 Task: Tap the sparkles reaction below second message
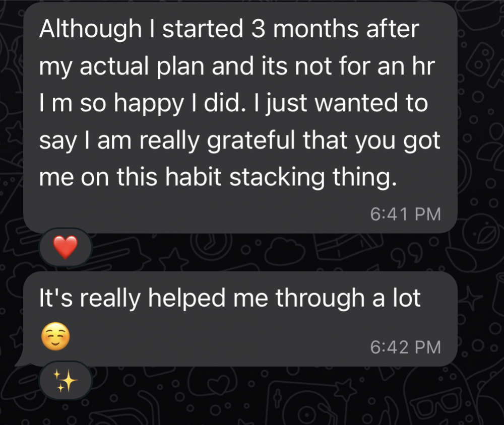[66, 381]
